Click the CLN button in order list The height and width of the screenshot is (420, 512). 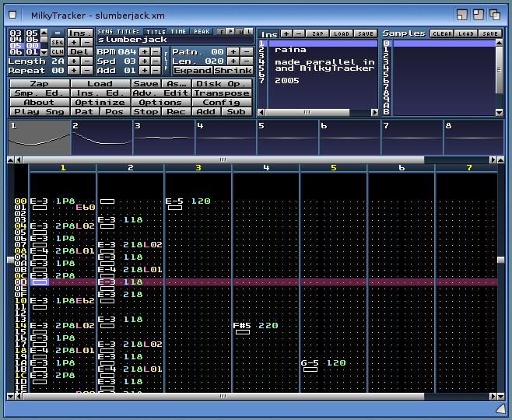tap(57, 51)
